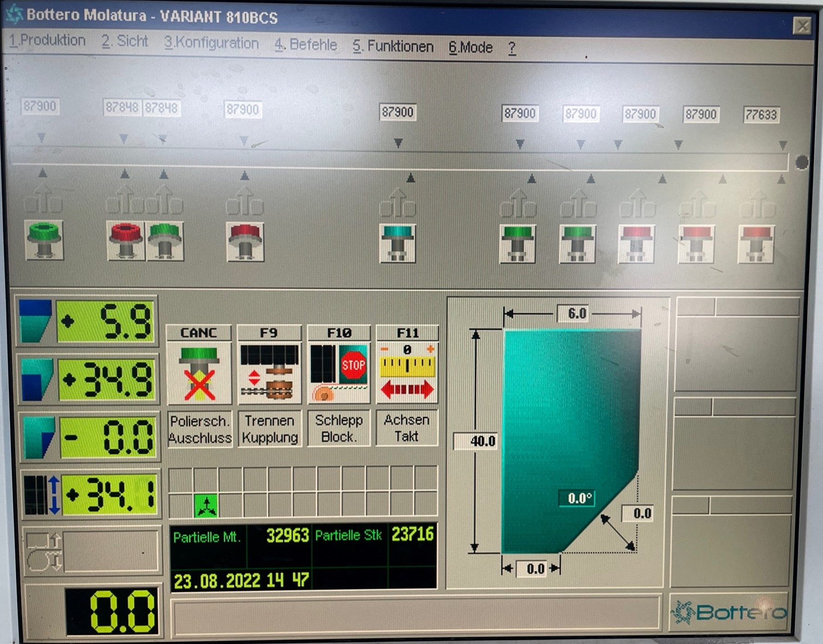Screen dimensions: 823x644
Task: Open the 5. Funktionen menu
Action: tap(393, 46)
